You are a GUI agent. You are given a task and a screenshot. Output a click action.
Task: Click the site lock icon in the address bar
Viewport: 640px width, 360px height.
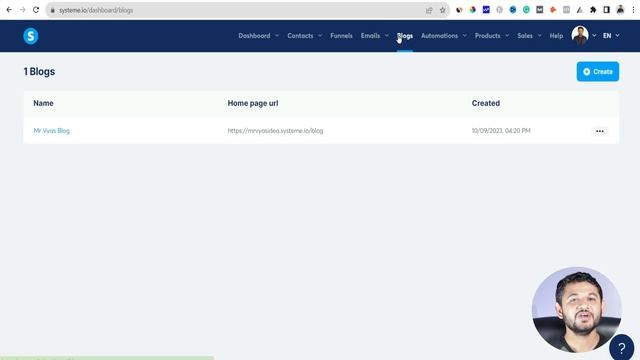[53, 10]
